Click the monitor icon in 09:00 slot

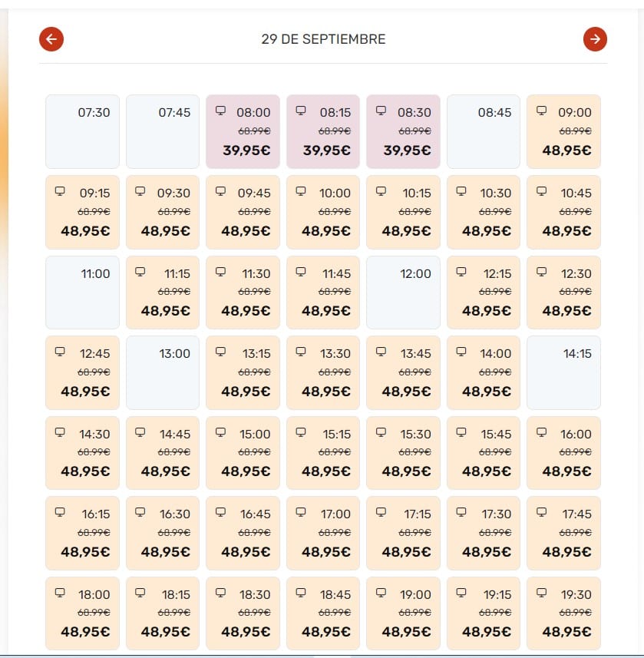point(541,111)
